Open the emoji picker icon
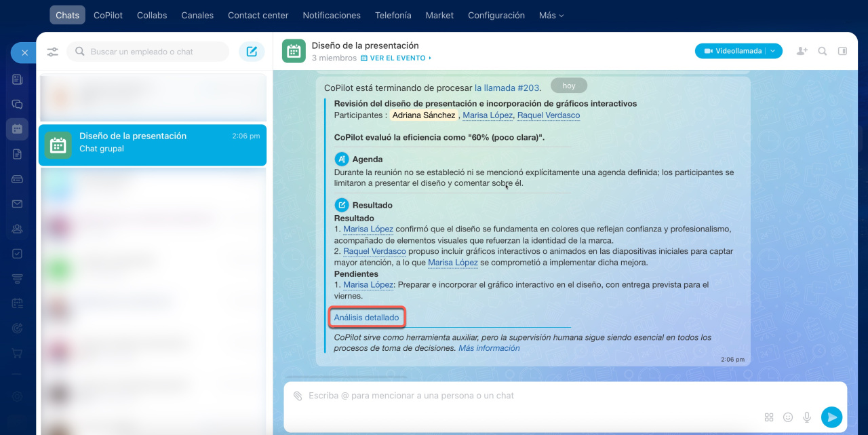 (x=788, y=417)
